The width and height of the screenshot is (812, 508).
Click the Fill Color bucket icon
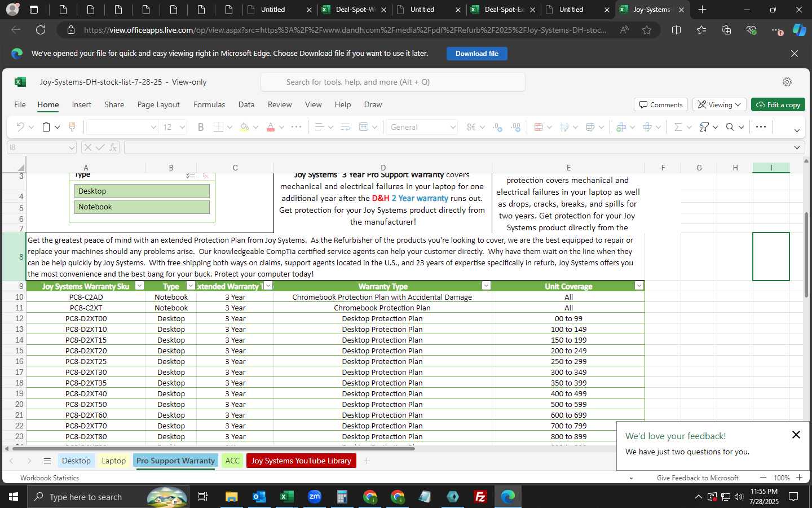[245, 127]
